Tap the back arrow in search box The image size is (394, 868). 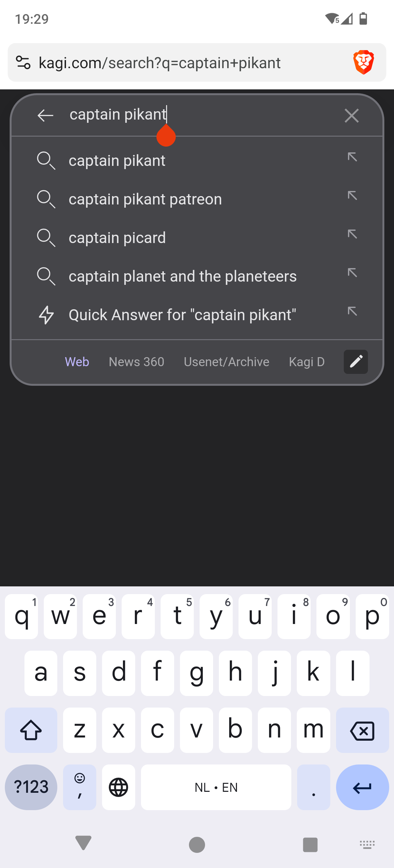point(45,115)
